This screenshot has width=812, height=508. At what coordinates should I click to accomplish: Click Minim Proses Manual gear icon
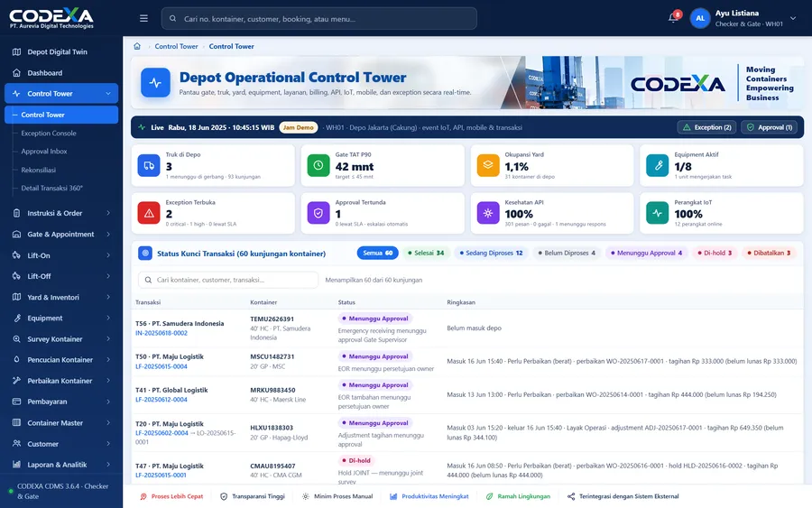point(306,496)
